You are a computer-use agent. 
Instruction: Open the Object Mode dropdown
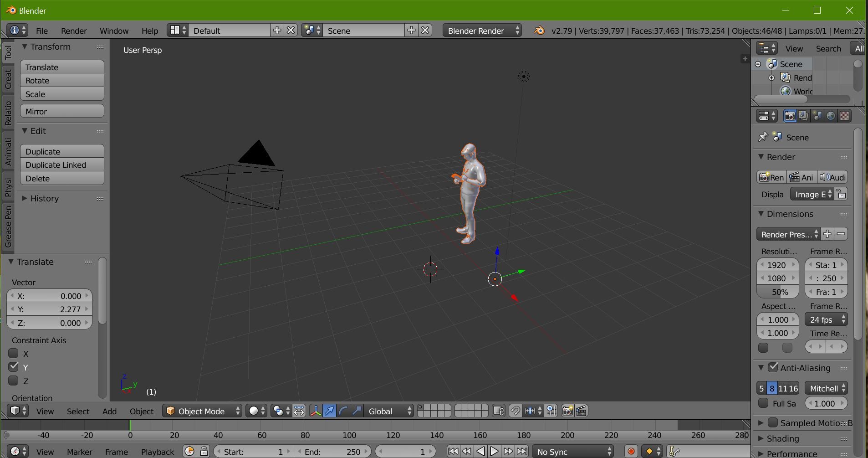202,411
